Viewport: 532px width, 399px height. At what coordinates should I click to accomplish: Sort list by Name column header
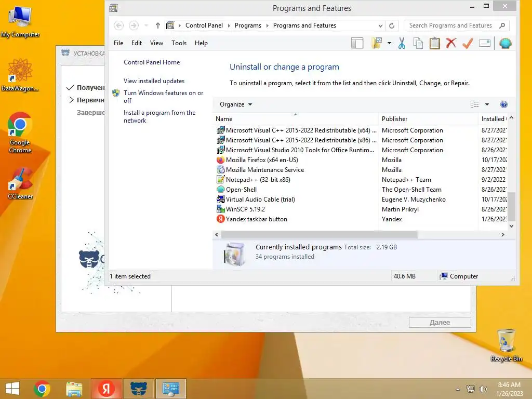pyautogui.click(x=296, y=119)
